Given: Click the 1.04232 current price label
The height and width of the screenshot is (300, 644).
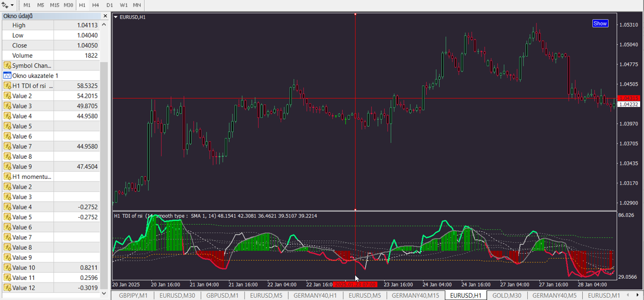Looking at the screenshot, I should 628,104.
